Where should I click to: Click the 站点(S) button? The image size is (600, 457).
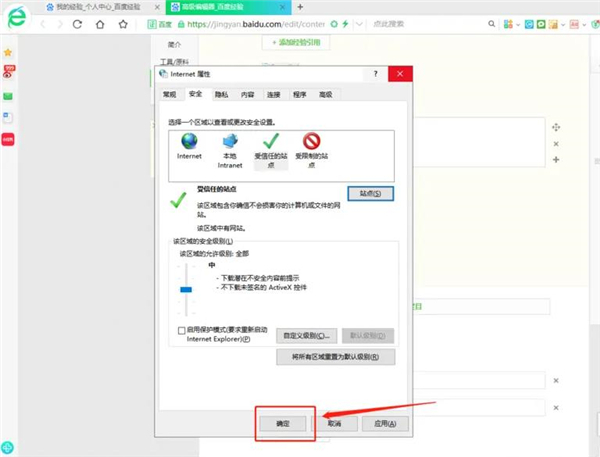tap(369, 192)
